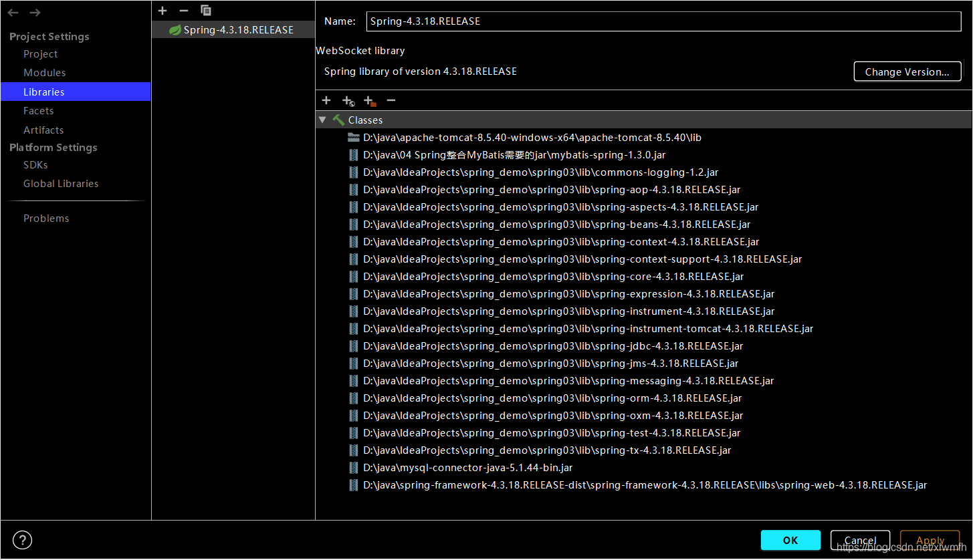
Task: Click the back navigation arrow
Action: click(x=13, y=13)
